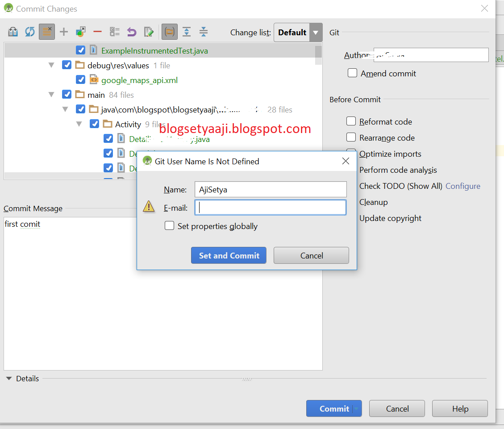Image resolution: width=504 pixels, height=429 pixels.
Task: Collapse the main folder tree node
Action: tap(51, 94)
